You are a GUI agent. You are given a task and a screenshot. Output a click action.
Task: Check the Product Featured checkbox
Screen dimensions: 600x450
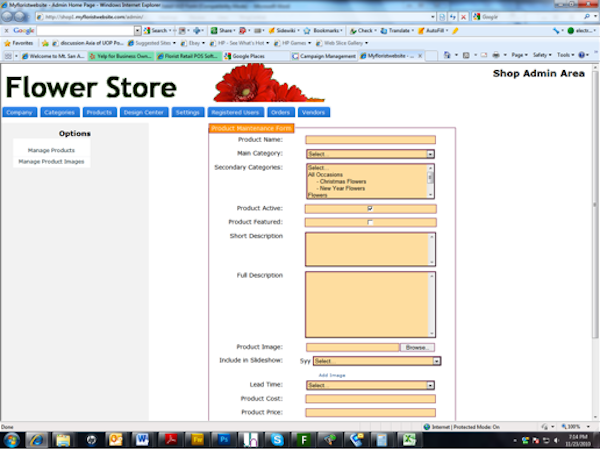tap(370, 222)
